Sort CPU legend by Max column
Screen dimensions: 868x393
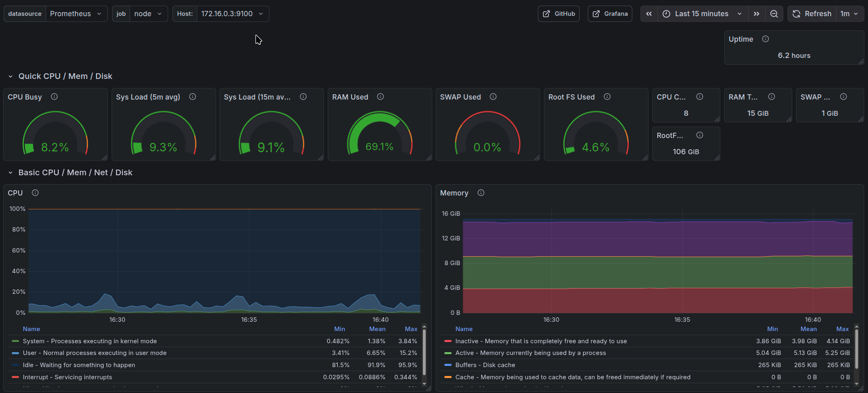point(411,329)
